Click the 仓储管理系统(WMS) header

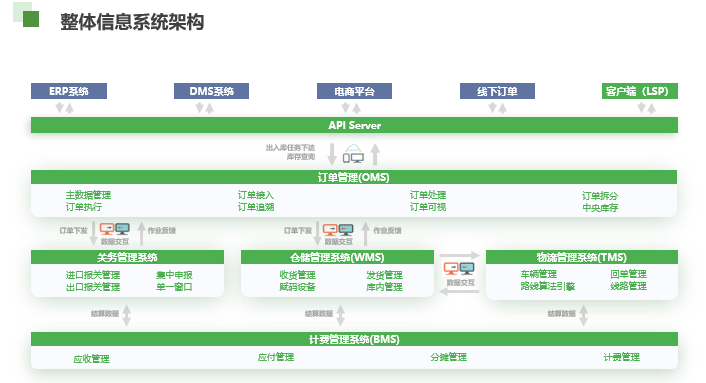337,257
